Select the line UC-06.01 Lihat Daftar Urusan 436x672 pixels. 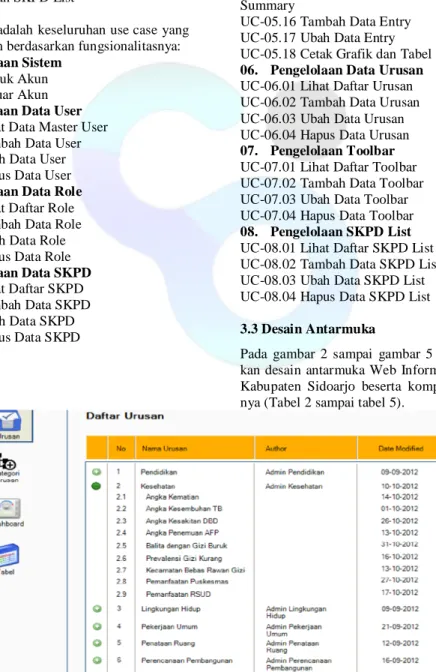click(x=326, y=86)
